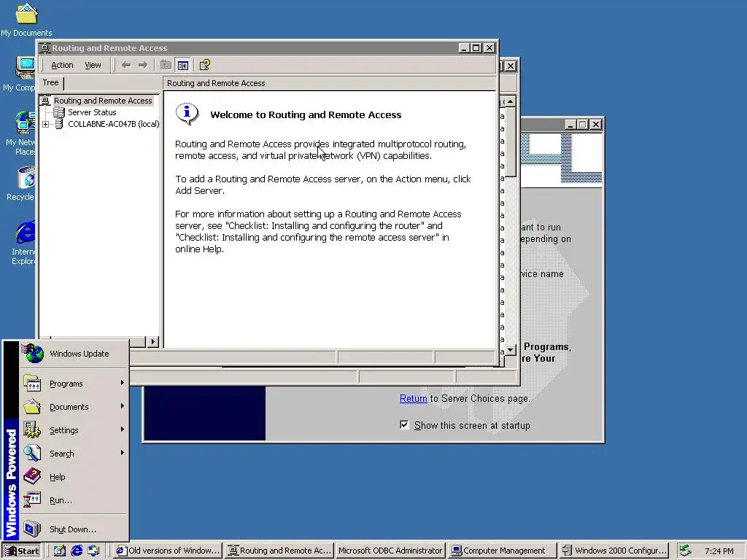The image size is (747, 560).
Task: Click the Up one level folder icon
Action: (x=166, y=65)
